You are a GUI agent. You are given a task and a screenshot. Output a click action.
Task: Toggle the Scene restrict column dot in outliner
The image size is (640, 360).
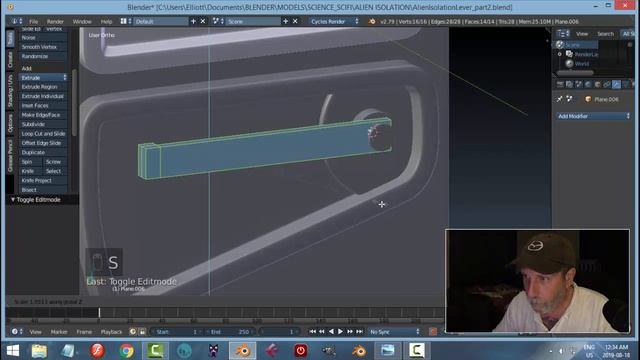click(x=630, y=44)
